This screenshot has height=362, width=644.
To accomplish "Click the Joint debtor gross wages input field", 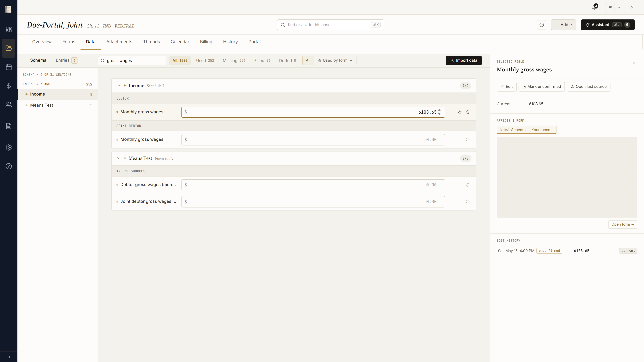I will 313,202.
